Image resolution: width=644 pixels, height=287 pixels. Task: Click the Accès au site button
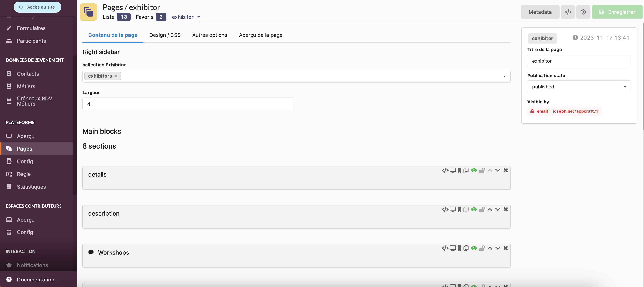37,7
